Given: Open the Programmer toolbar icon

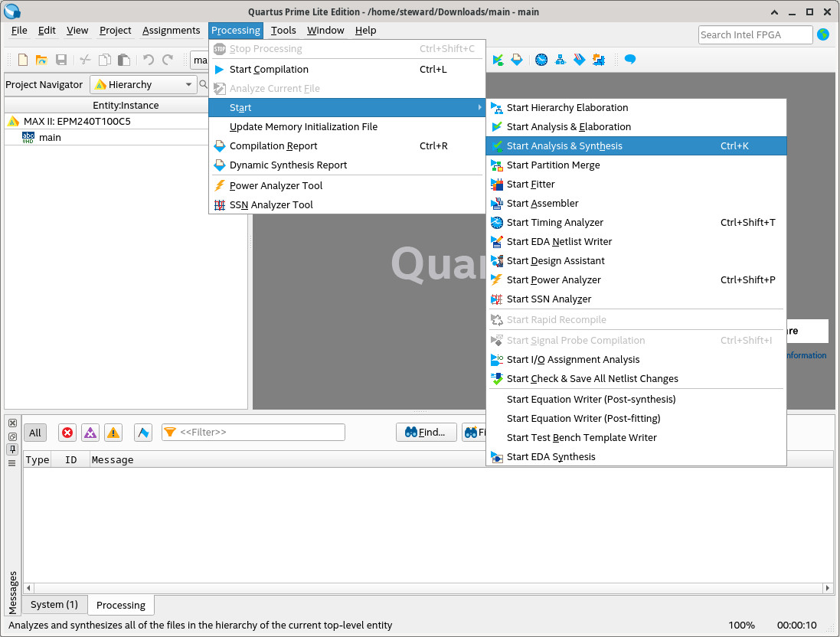Looking at the screenshot, I should [580, 60].
